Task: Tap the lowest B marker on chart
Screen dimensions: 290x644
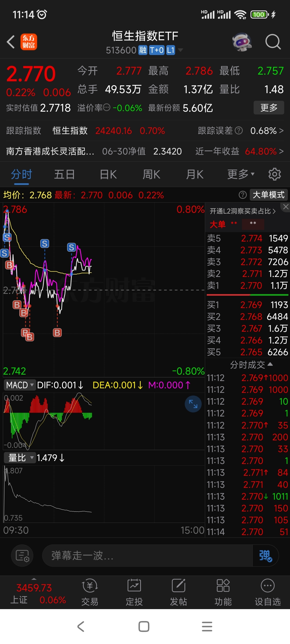Action: pos(30,337)
